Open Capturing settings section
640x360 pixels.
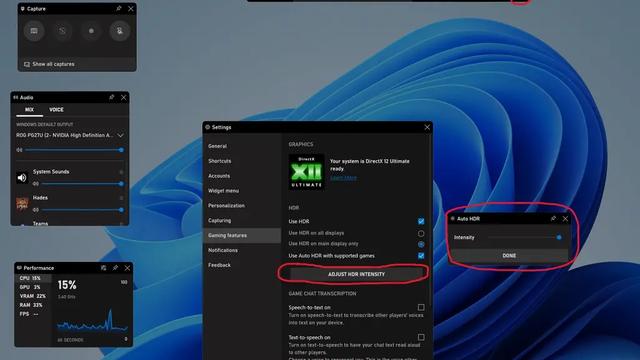242,221
